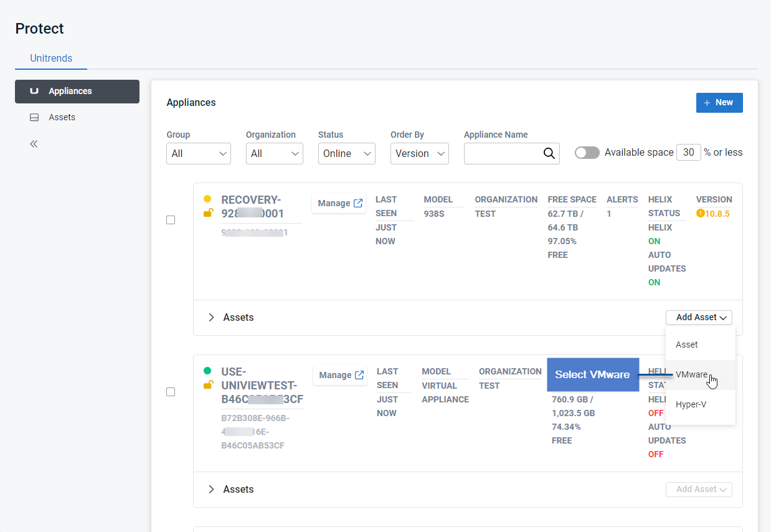Toggle the Available space switch
The height and width of the screenshot is (532, 771).
tap(587, 153)
